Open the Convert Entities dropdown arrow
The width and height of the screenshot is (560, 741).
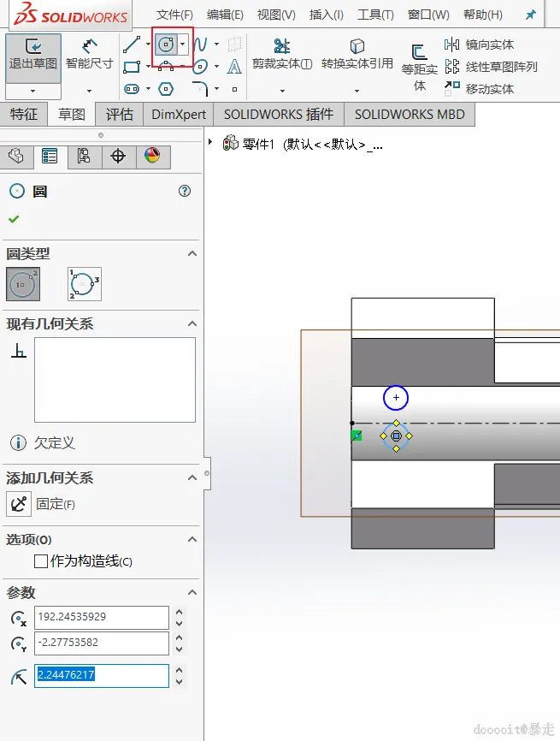coord(357,91)
